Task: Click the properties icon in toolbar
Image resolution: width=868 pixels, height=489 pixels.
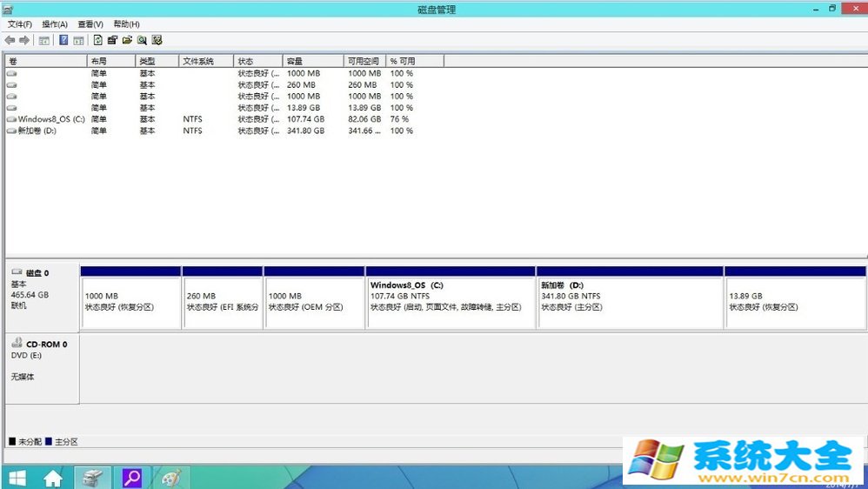Action: (112, 40)
